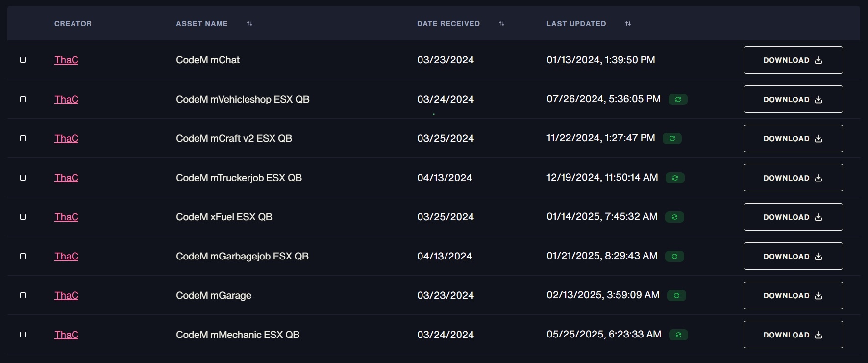Viewport: 868px width, 363px height.
Task: Check the CodeM mMechanic ESX QB row box
Action: tap(23, 335)
